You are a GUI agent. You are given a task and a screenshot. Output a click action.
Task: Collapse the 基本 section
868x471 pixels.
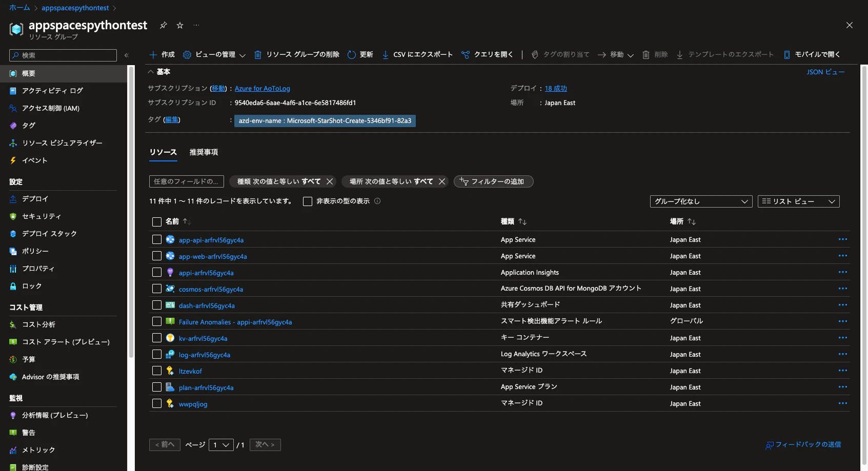tap(159, 72)
